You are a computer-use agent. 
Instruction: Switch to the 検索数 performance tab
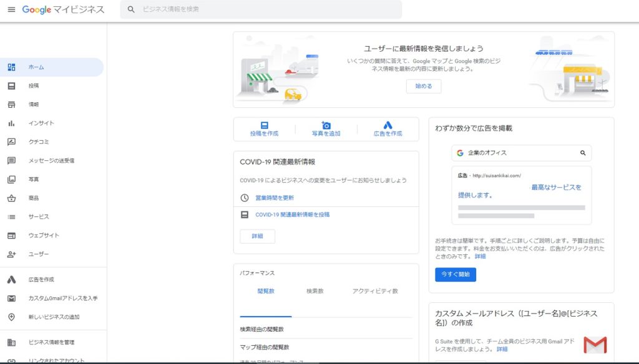point(315,291)
